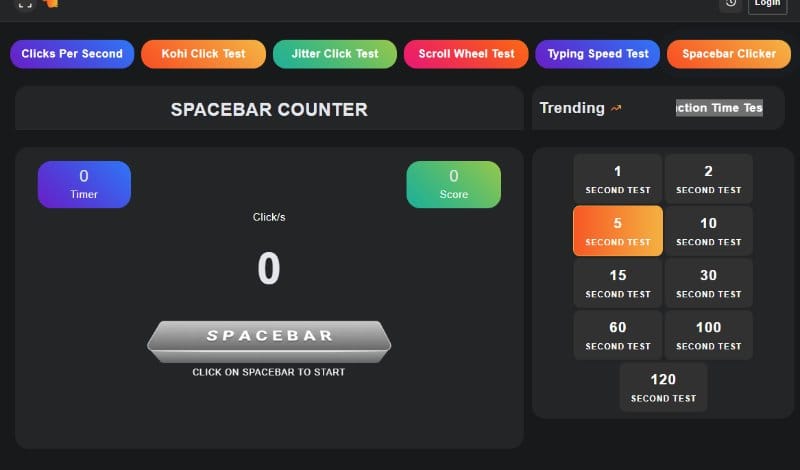Choose the 2 second test option

708,179
